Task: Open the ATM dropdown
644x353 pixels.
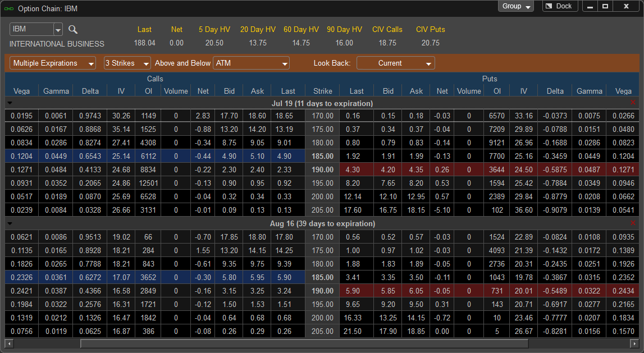Action: tap(251, 63)
